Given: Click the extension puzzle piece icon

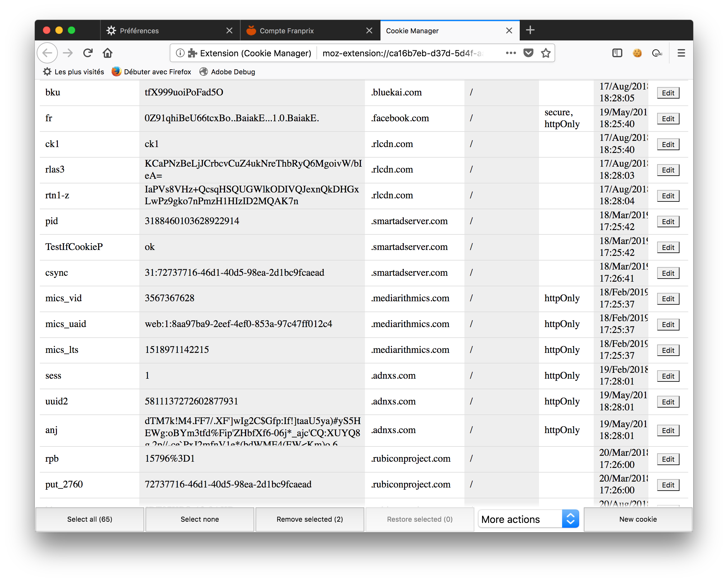Looking at the screenshot, I should pos(192,53).
